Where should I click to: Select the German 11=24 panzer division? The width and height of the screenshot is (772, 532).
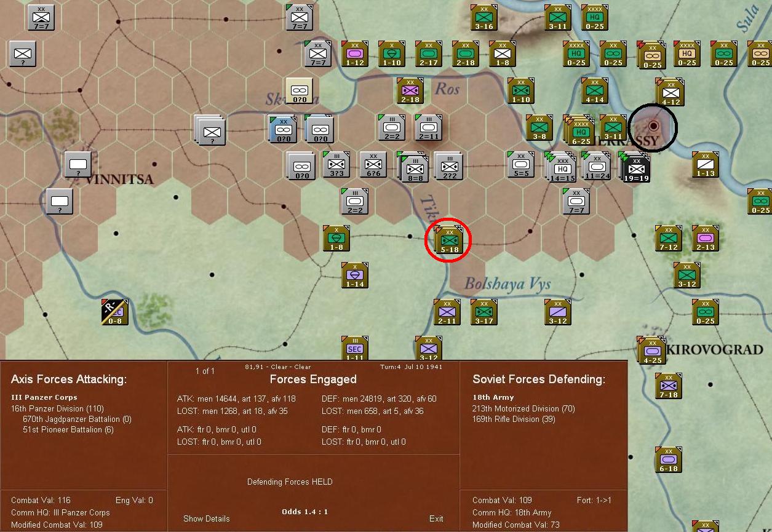pos(596,166)
